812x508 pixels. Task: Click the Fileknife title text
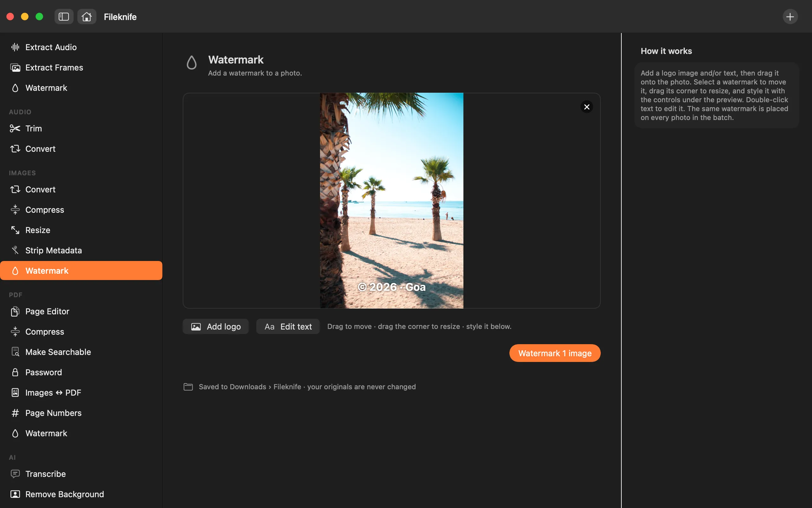pyautogui.click(x=120, y=17)
